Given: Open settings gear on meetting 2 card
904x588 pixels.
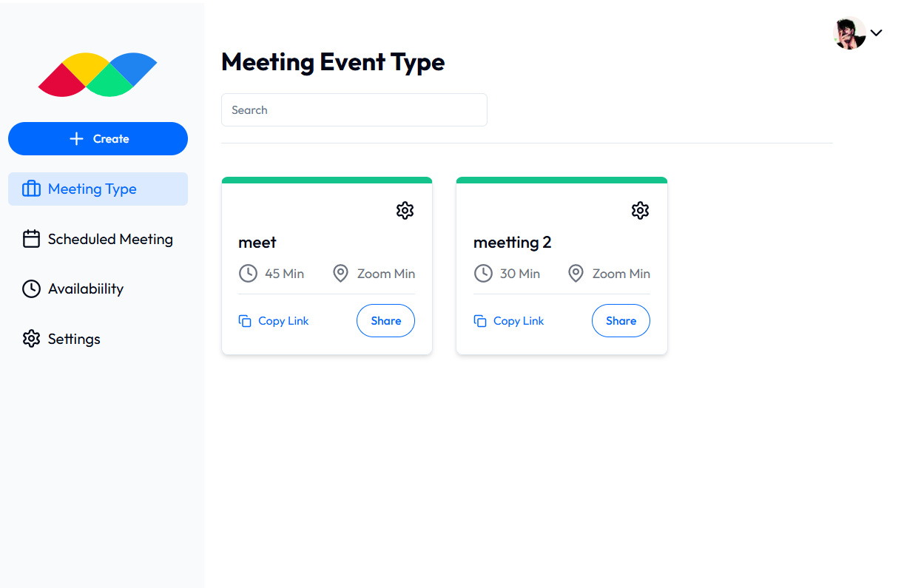Looking at the screenshot, I should click(x=640, y=211).
